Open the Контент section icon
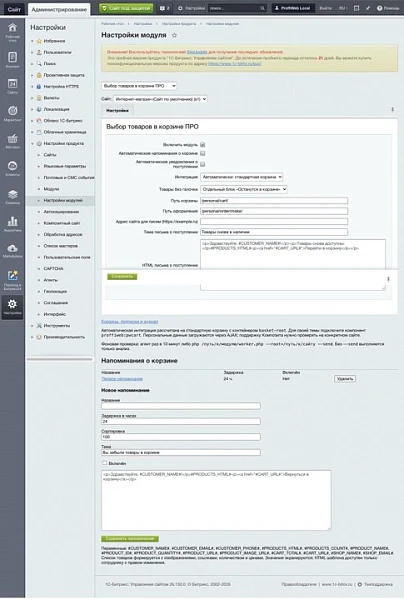This screenshot has width=404, height=600. (12, 59)
